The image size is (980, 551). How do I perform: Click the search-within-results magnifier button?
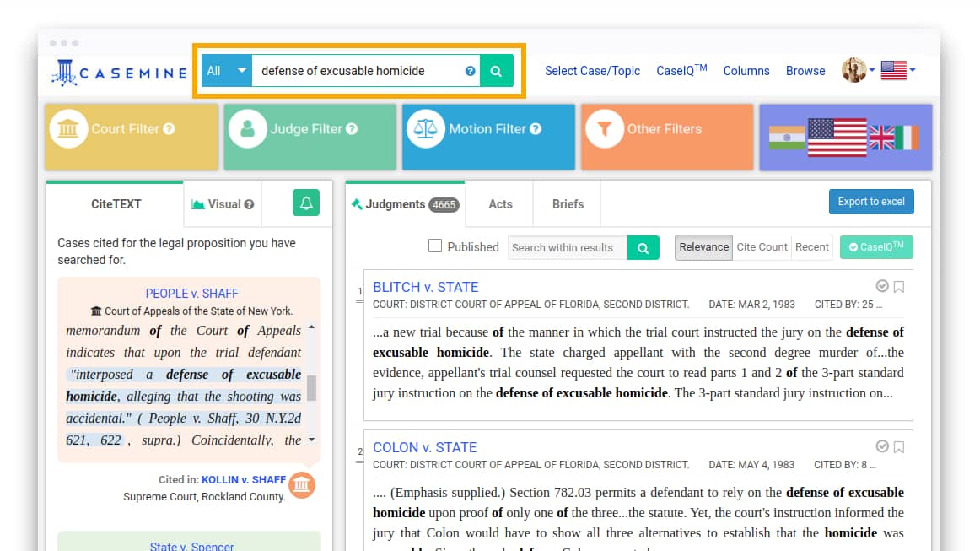pyautogui.click(x=643, y=247)
